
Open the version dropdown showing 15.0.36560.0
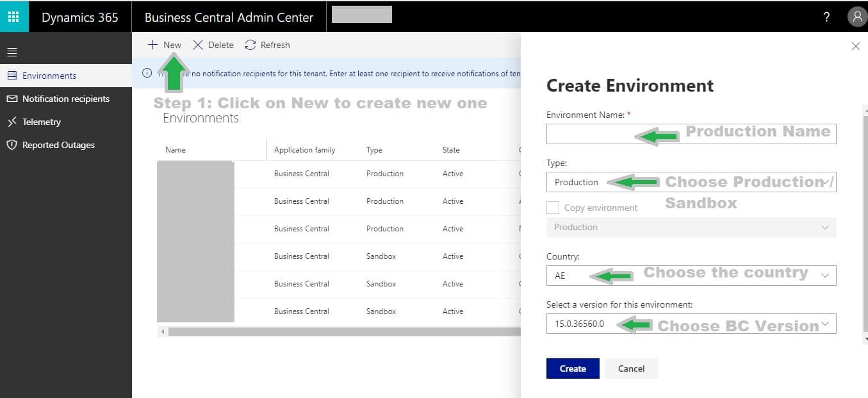point(826,324)
